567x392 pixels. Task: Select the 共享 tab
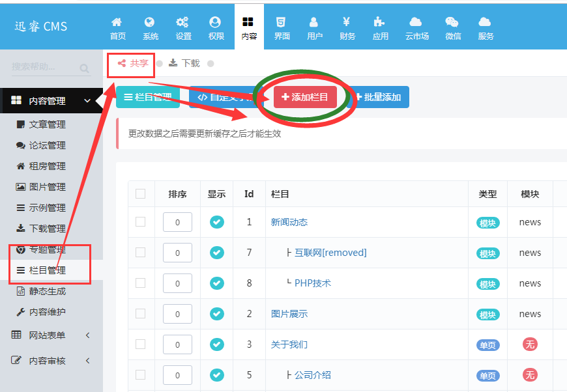click(x=133, y=63)
